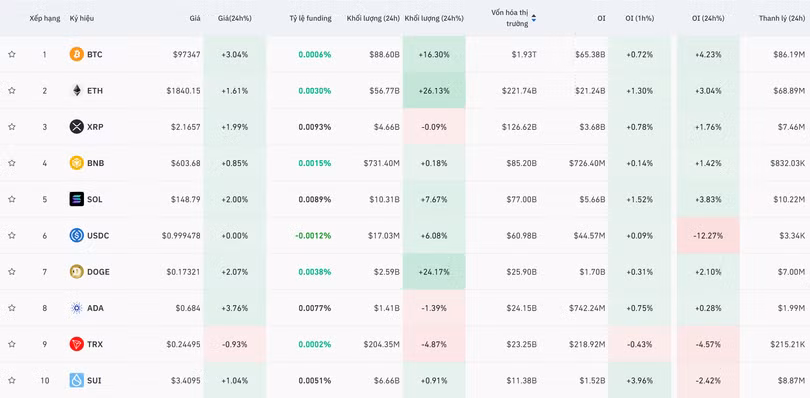Favorite ETH with its star

point(12,90)
